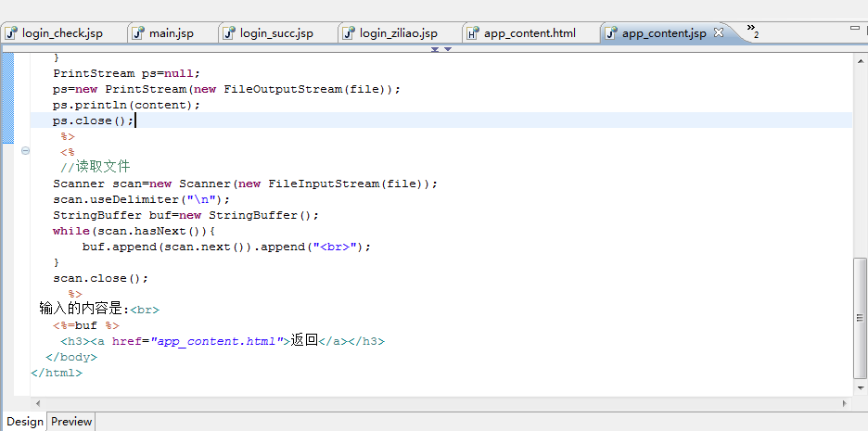Open the login_succ.jsp editor tab
The width and height of the screenshot is (868, 431).
click(x=276, y=33)
